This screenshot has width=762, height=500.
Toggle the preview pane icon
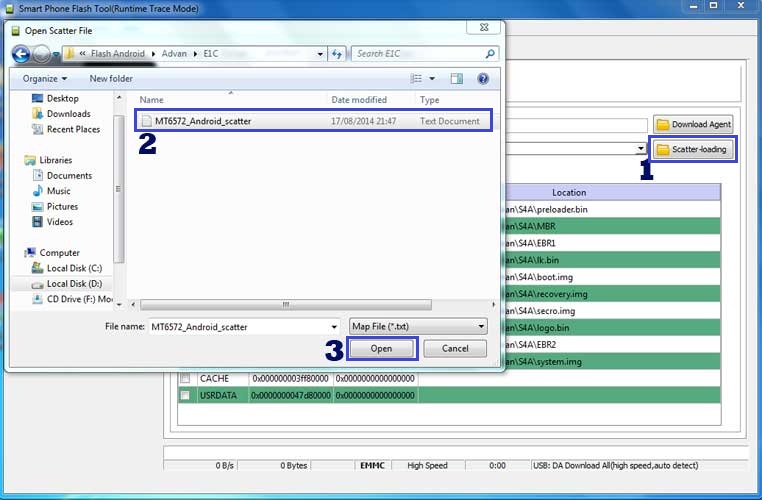tap(456, 79)
